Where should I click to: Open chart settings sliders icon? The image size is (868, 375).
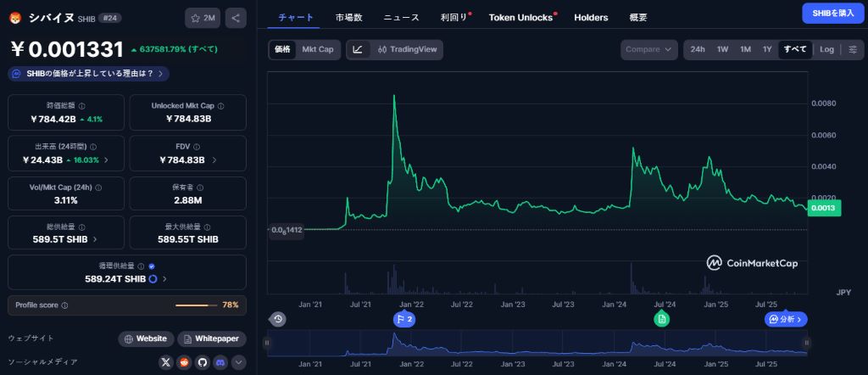[852, 49]
